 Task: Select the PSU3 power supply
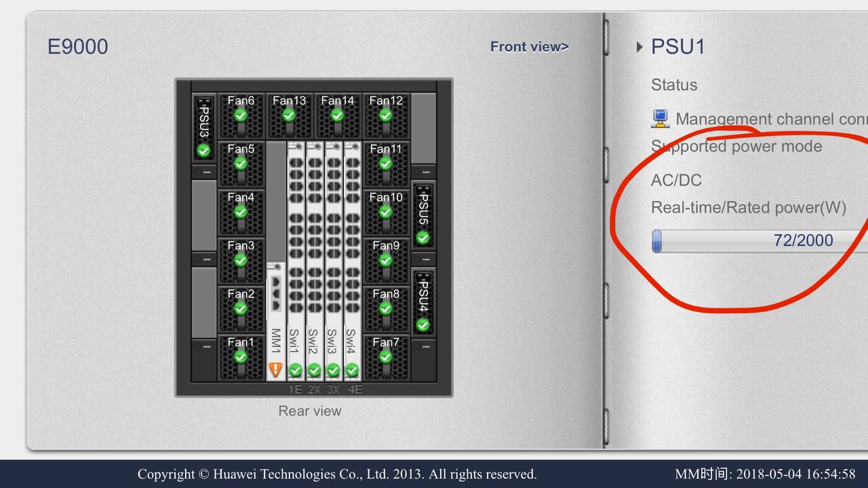pyautogui.click(x=203, y=127)
